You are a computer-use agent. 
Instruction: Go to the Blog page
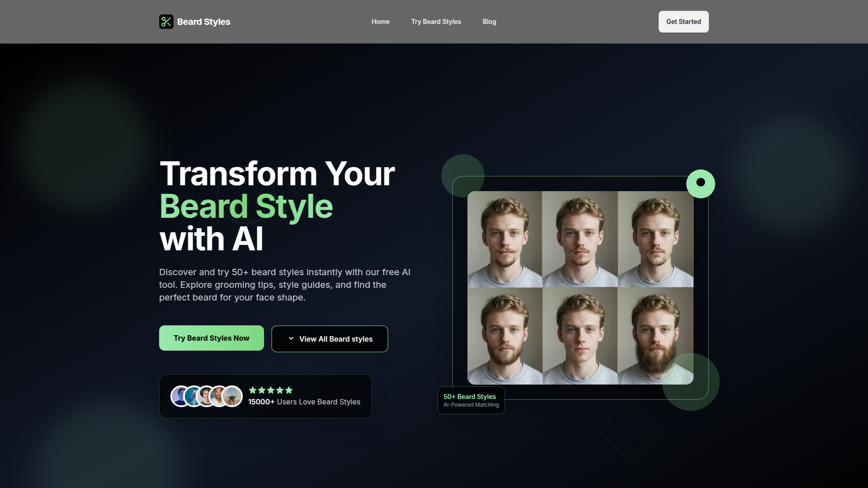coord(489,22)
